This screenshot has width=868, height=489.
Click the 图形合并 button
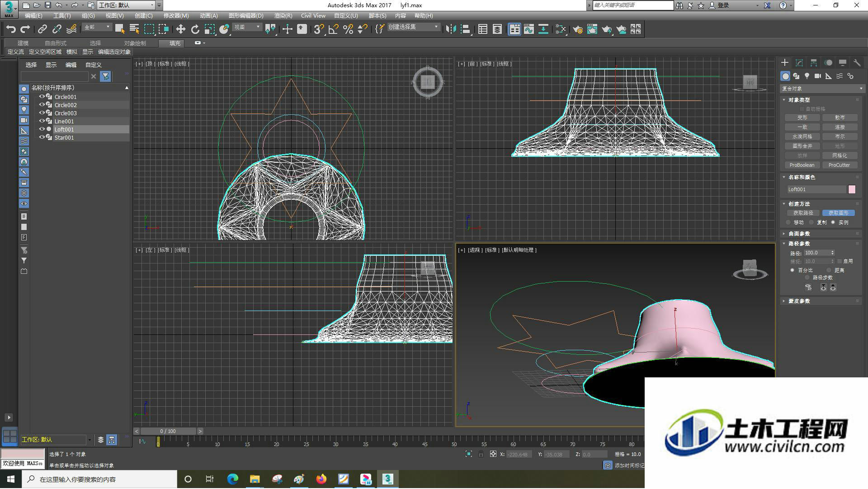tap(802, 146)
